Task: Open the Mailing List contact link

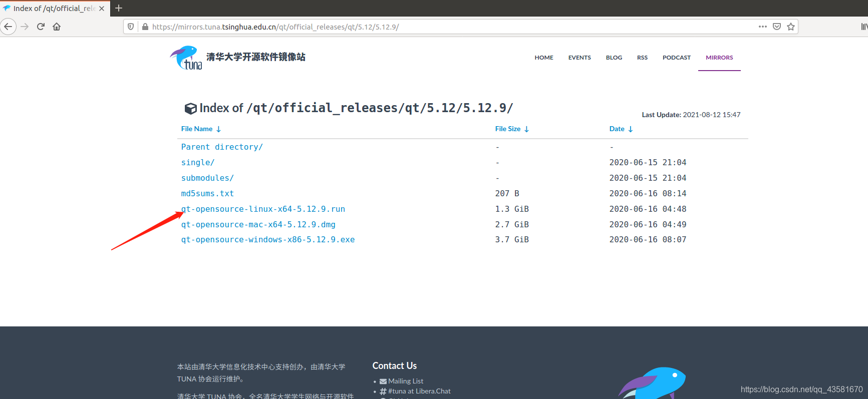Action: [x=406, y=381]
